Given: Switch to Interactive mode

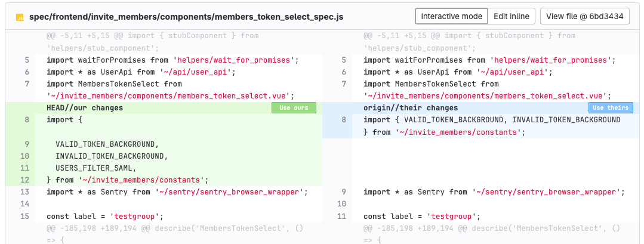Looking at the screenshot, I should point(451,16).
